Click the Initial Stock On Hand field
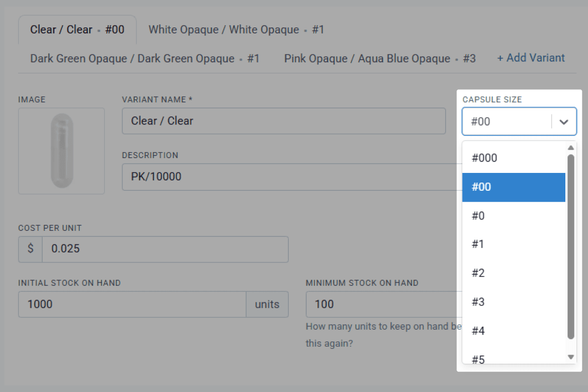This screenshot has height=392, width=588. pos(132,304)
